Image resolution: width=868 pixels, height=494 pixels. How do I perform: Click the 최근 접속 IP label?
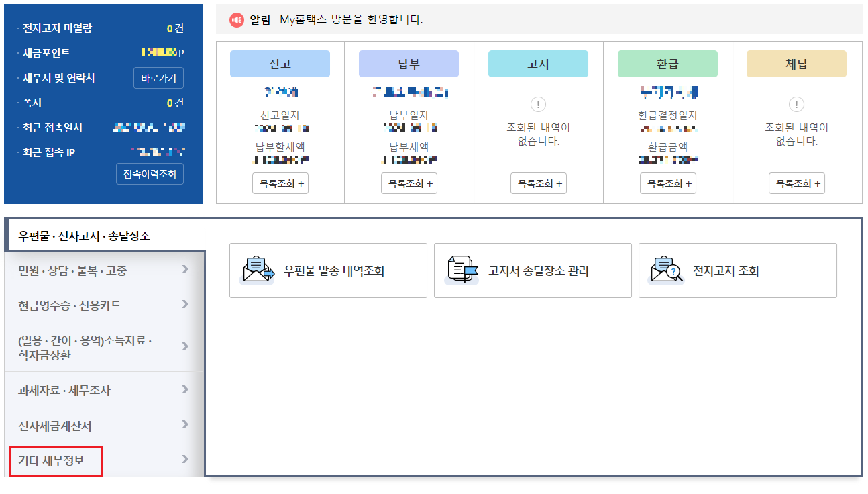pos(48,152)
